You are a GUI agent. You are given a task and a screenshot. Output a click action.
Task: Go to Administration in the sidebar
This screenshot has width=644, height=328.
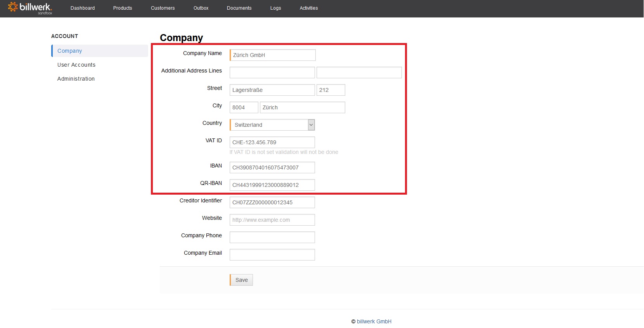(76, 79)
